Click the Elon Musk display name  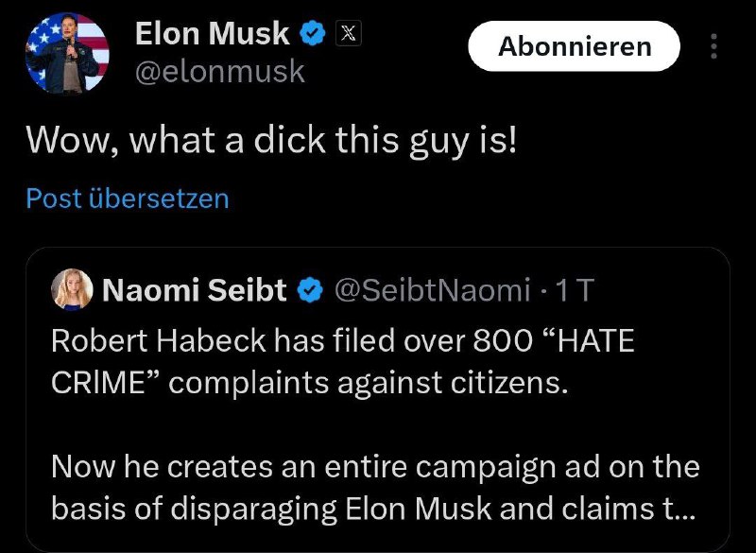pos(213,34)
